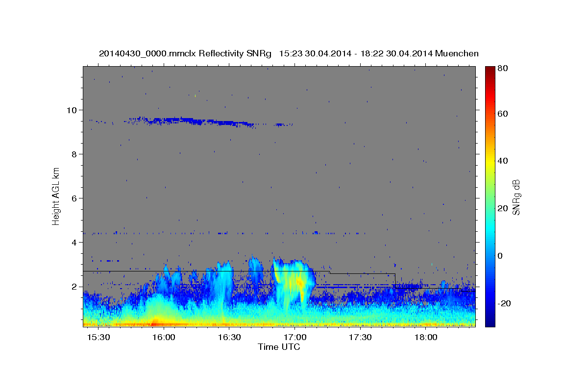Image resolution: width=588 pixels, height=392 pixels.
Task: Click the 'Height AGL km' axis label
Action: pos(56,196)
